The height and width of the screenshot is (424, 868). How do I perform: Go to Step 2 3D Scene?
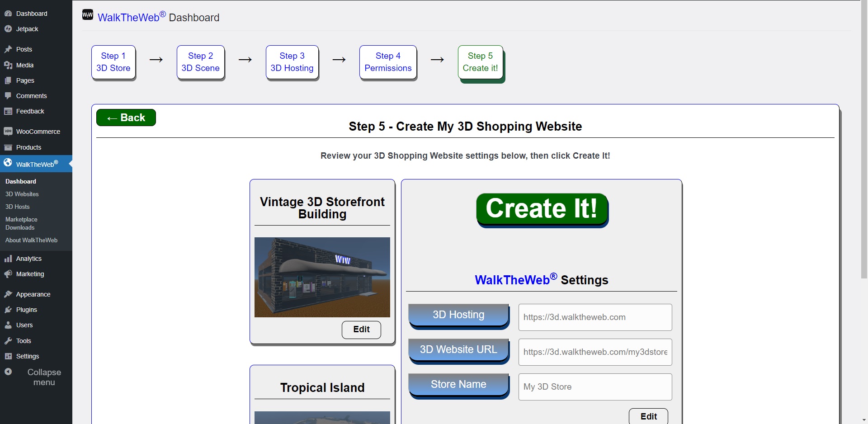pos(201,62)
